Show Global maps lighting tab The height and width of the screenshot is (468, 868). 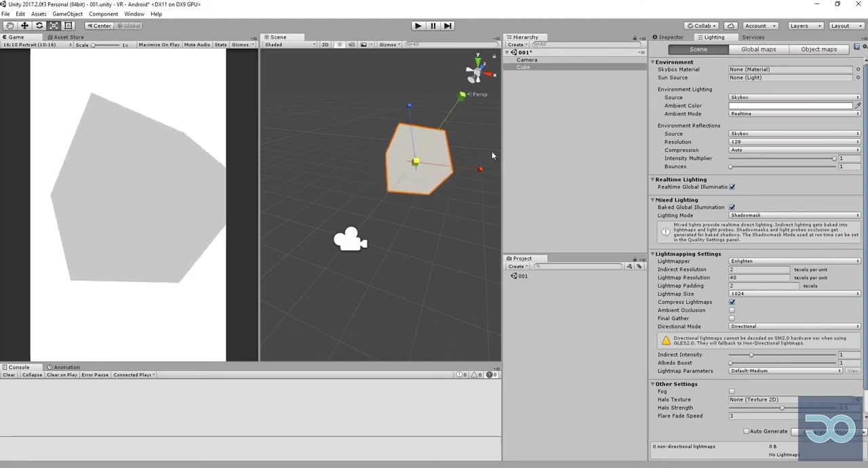[x=758, y=50]
